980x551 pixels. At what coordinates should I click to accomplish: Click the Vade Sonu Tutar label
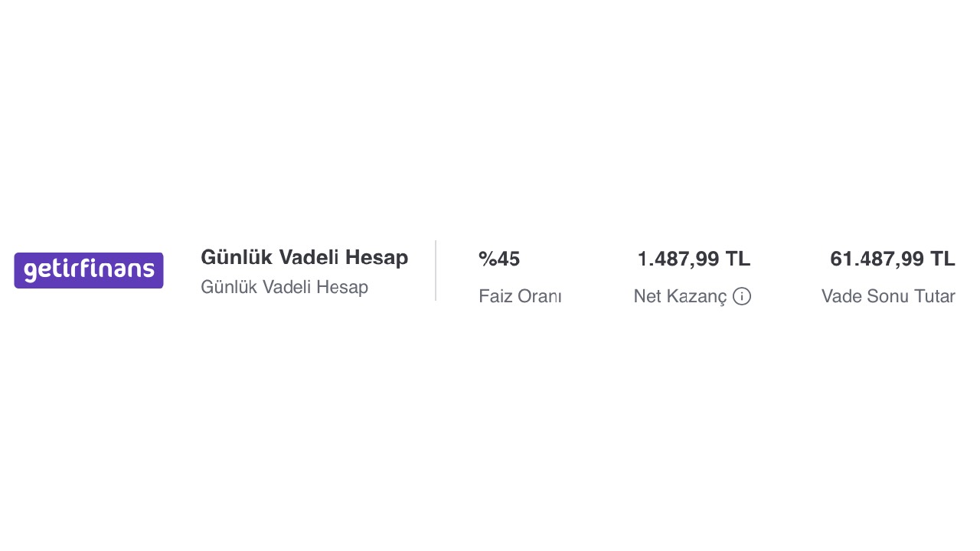(x=888, y=296)
